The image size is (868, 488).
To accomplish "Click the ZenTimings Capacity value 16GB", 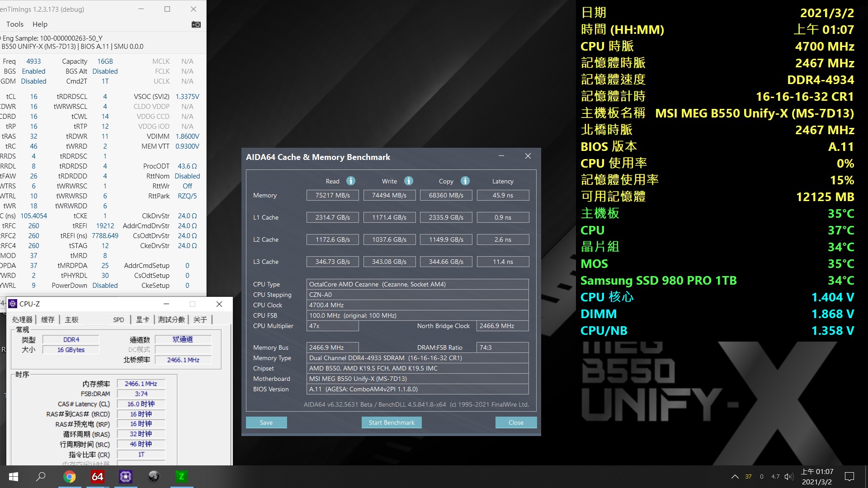I will click(x=105, y=61).
